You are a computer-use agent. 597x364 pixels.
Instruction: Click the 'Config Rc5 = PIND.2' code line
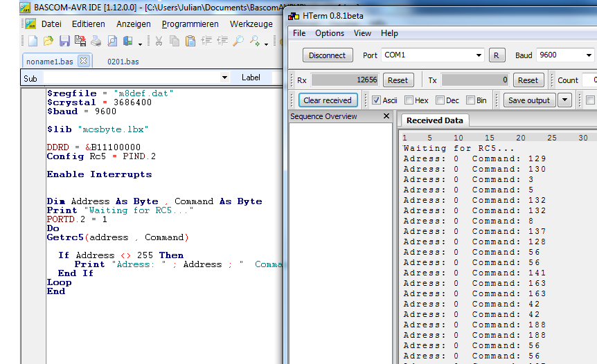pyautogui.click(x=101, y=156)
